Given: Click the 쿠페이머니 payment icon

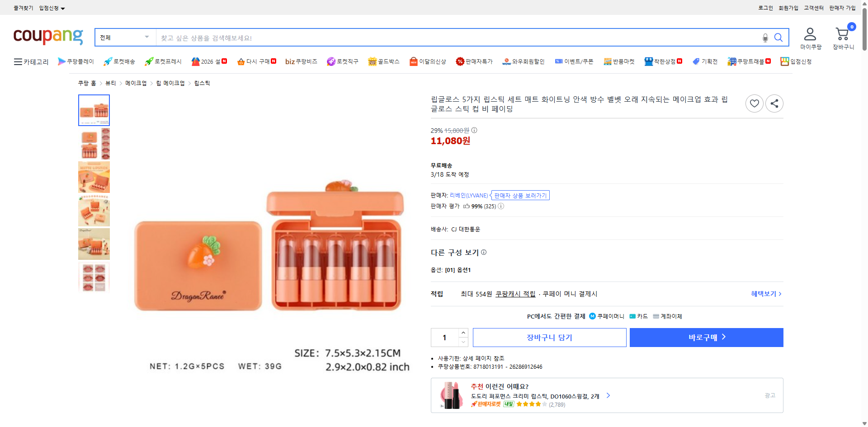Looking at the screenshot, I should point(592,316).
